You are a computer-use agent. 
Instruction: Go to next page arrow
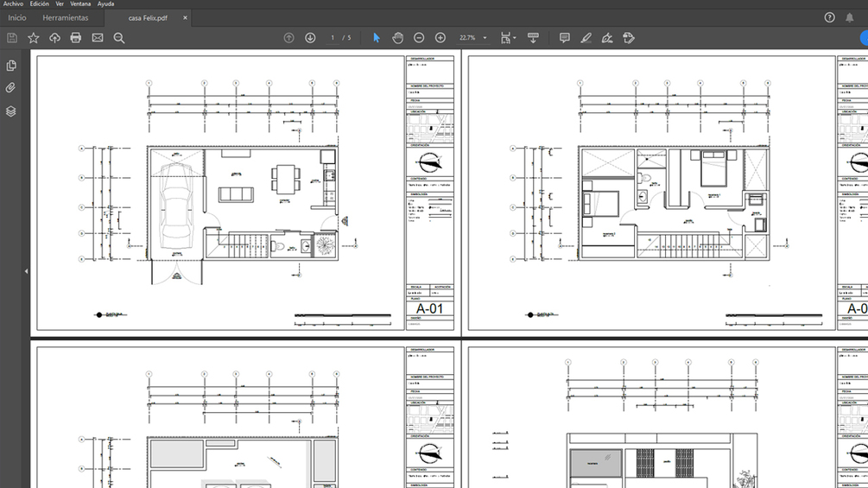click(310, 38)
